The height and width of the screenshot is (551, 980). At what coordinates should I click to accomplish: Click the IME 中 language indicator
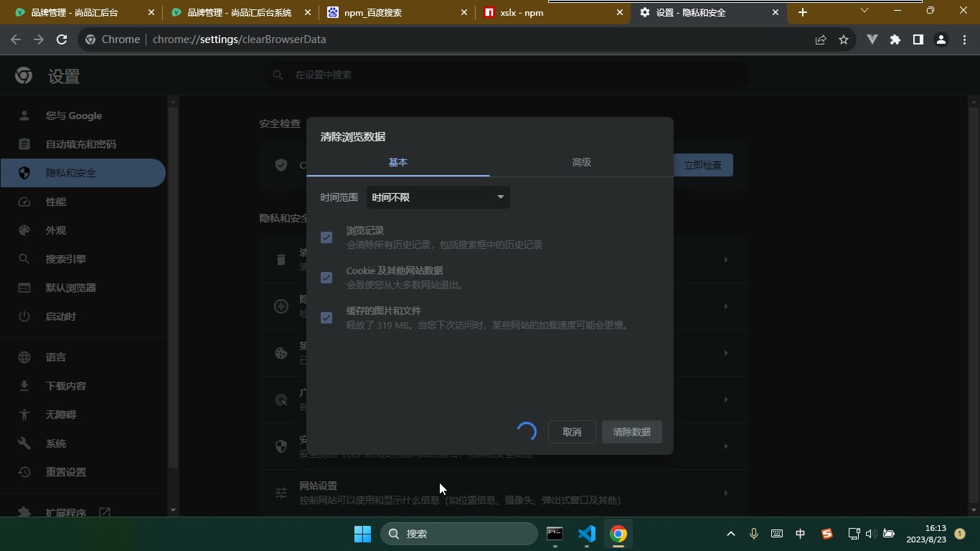click(801, 534)
